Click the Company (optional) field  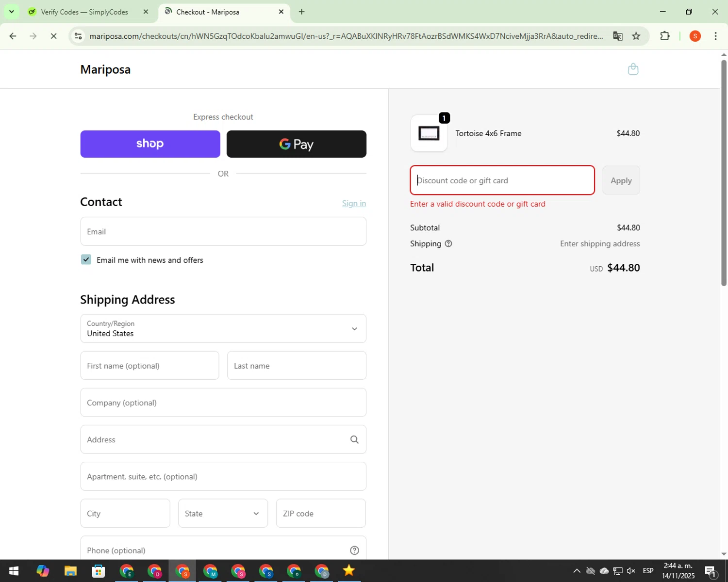click(223, 403)
